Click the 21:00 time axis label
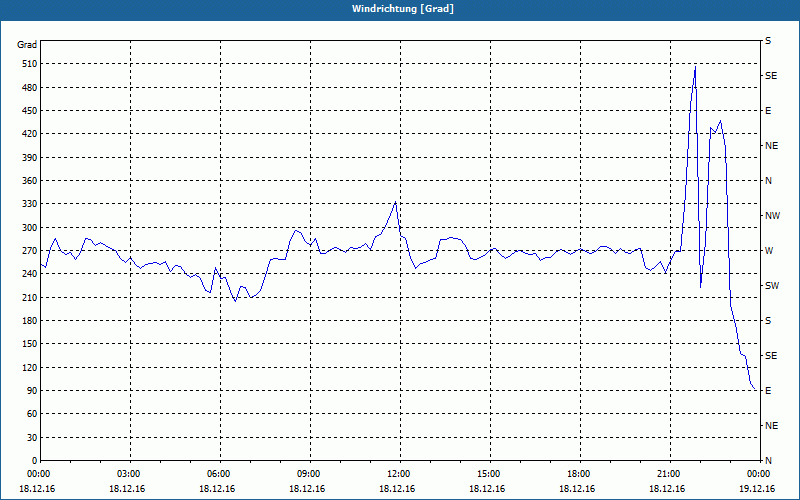The width and height of the screenshot is (800, 500). tap(670, 474)
